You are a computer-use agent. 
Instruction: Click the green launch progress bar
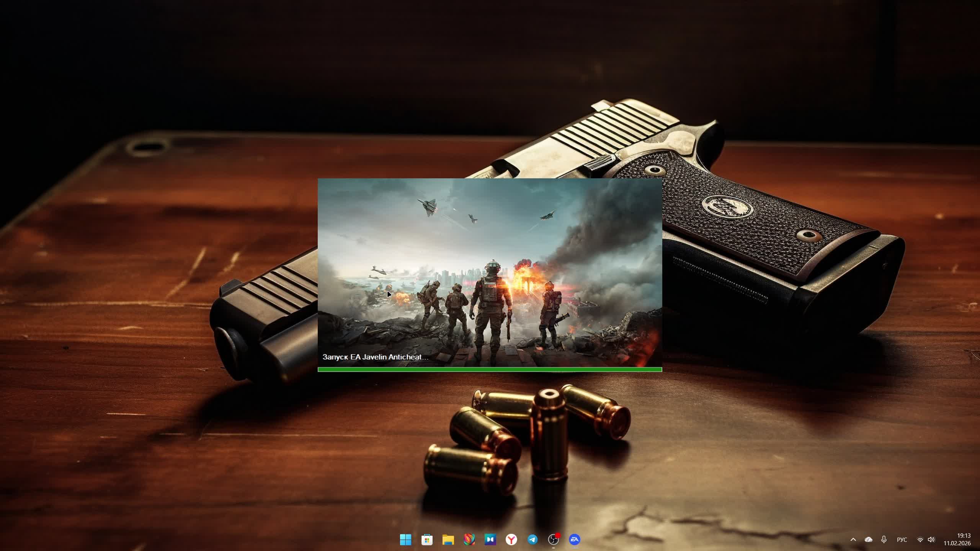[490, 369]
